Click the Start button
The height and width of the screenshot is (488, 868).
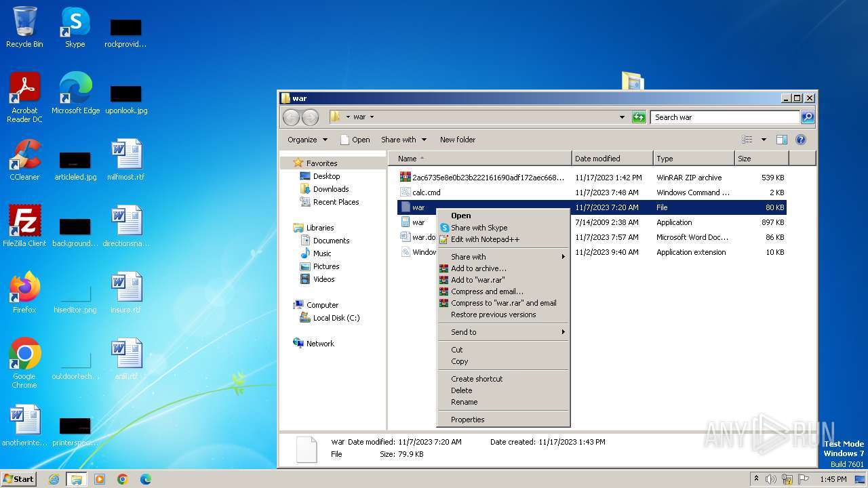click(x=19, y=479)
